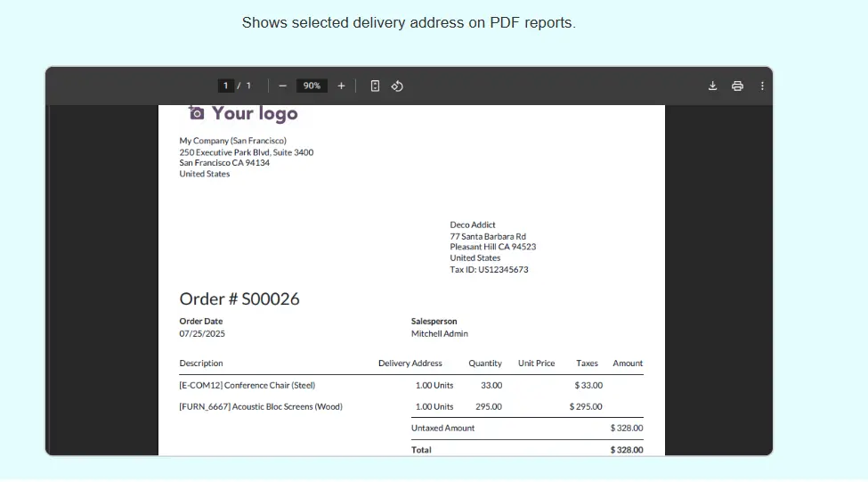The height and width of the screenshot is (482, 868).
Task: Toggle the fit to page icon
Action: pyautogui.click(x=375, y=86)
